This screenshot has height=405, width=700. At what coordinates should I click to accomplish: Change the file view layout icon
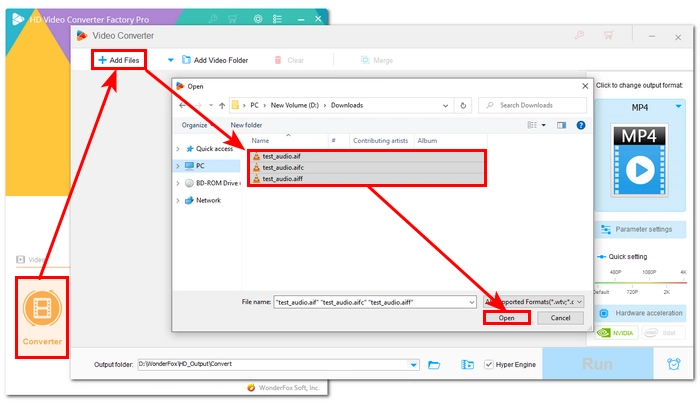[532, 125]
